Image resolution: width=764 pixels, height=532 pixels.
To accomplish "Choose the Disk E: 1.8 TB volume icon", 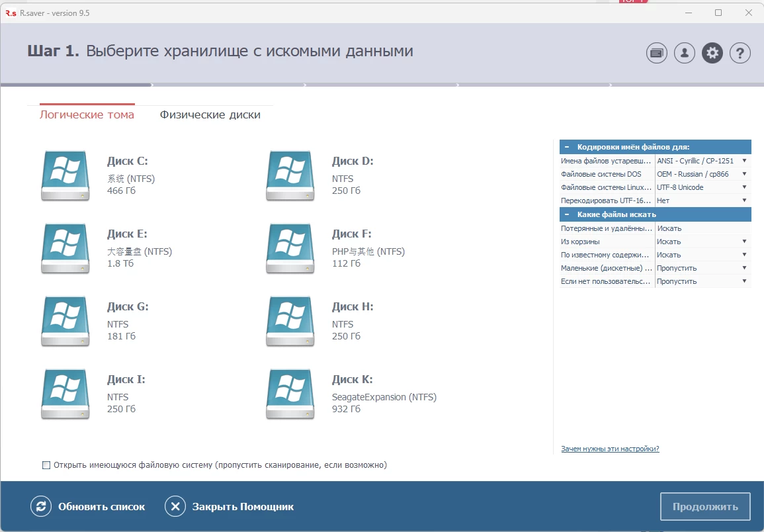I will coord(65,248).
